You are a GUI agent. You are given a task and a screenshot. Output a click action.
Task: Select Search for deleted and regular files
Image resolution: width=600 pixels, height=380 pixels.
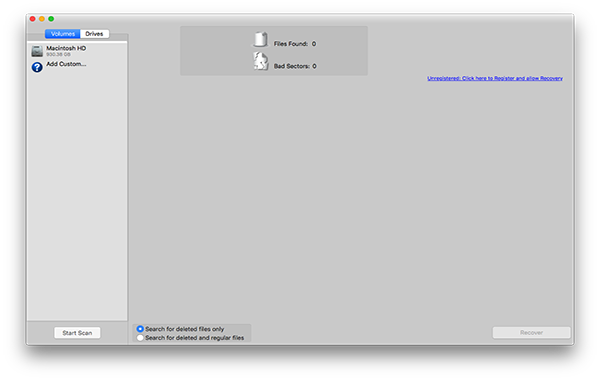click(190, 338)
